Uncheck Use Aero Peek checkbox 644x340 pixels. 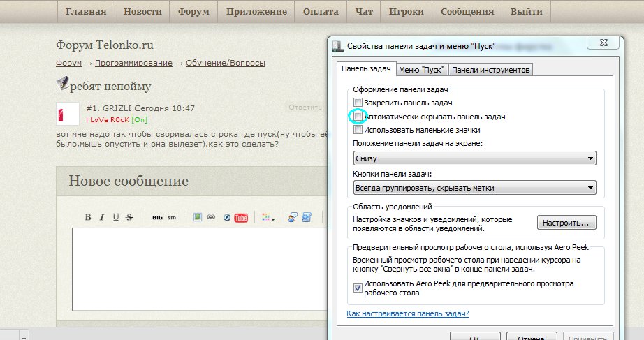click(x=358, y=288)
